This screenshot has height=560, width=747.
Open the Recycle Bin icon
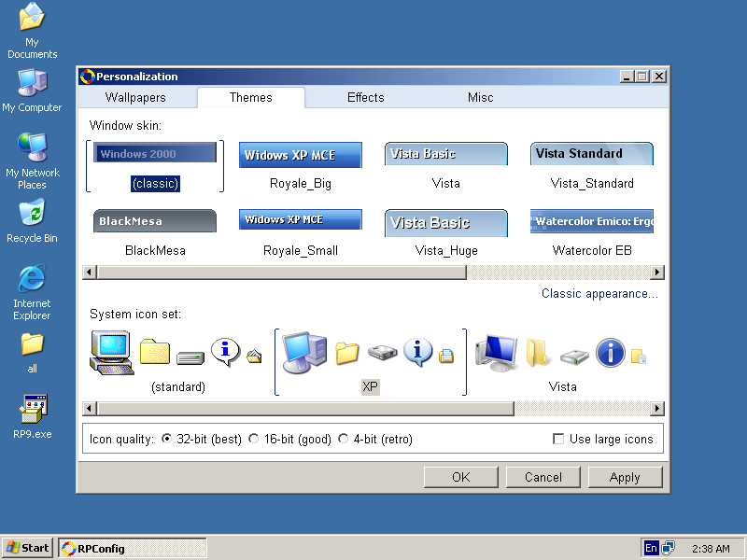tap(32, 221)
